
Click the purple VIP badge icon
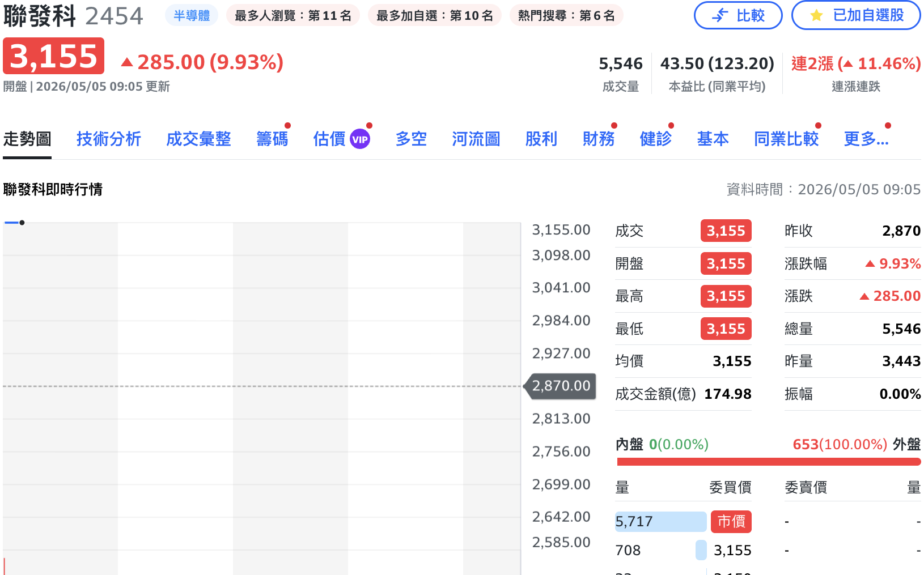pos(360,139)
